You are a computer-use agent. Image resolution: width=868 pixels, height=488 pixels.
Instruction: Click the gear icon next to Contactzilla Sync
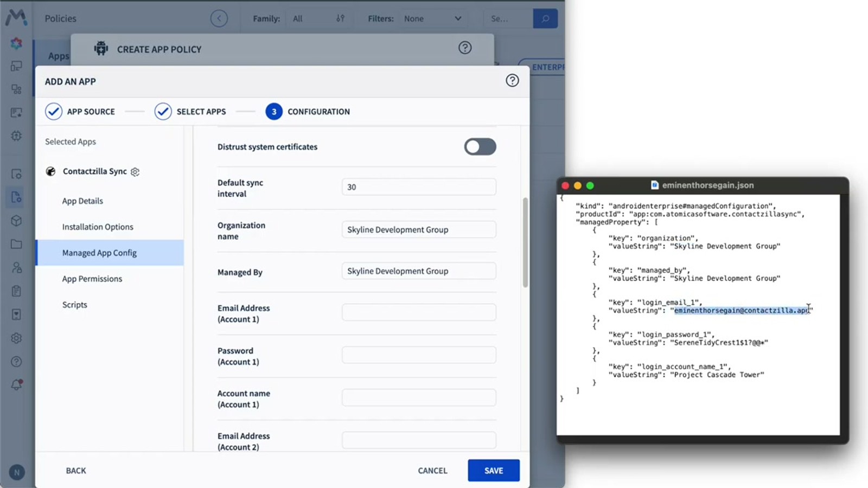click(x=135, y=172)
